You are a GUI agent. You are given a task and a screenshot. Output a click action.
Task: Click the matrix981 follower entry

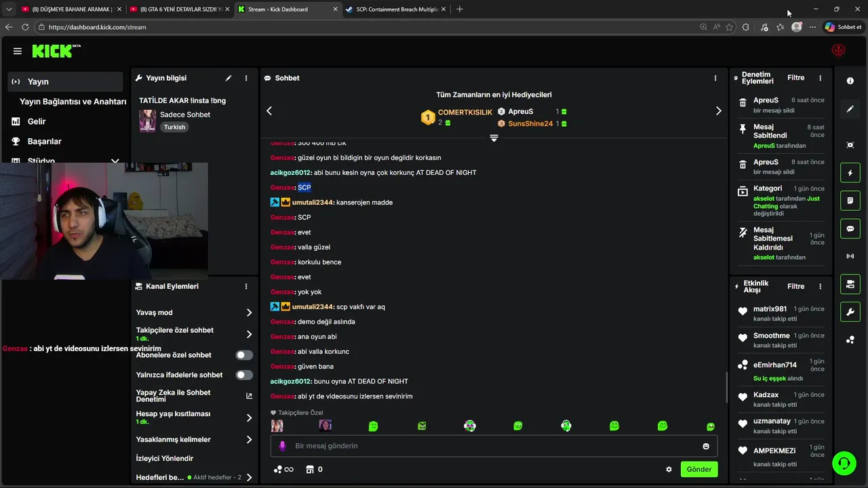pos(781,313)
